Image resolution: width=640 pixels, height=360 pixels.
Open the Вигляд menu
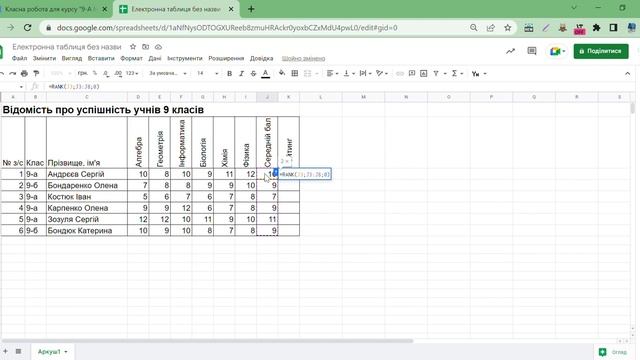click(x=72, y=58)
